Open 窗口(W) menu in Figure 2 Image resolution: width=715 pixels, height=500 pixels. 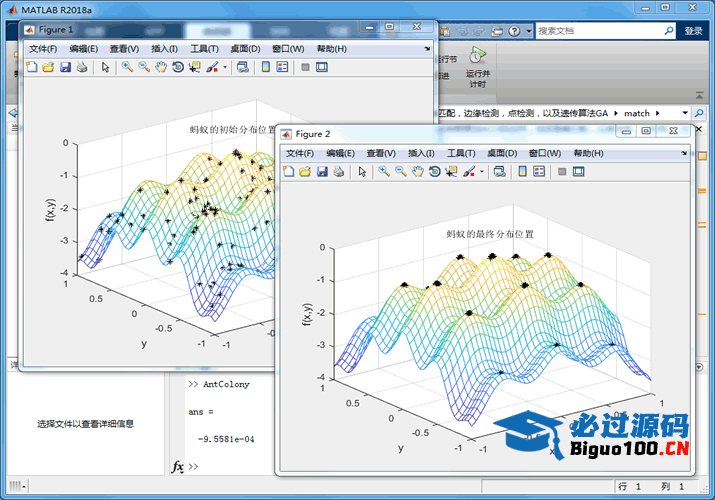(544, 153)
